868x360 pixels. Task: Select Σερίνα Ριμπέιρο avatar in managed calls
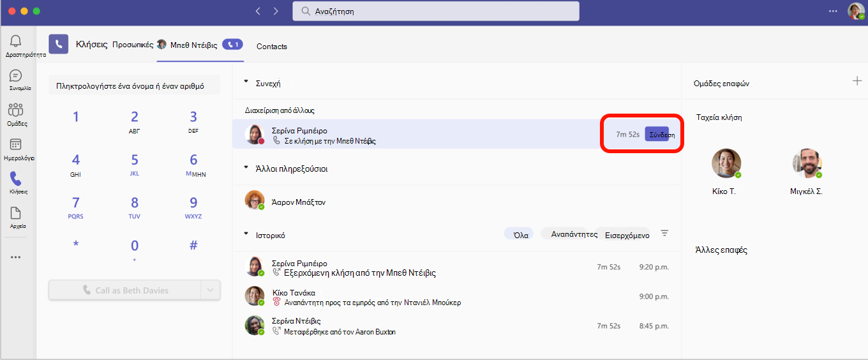pyautogui.click(x=255, y=135)
